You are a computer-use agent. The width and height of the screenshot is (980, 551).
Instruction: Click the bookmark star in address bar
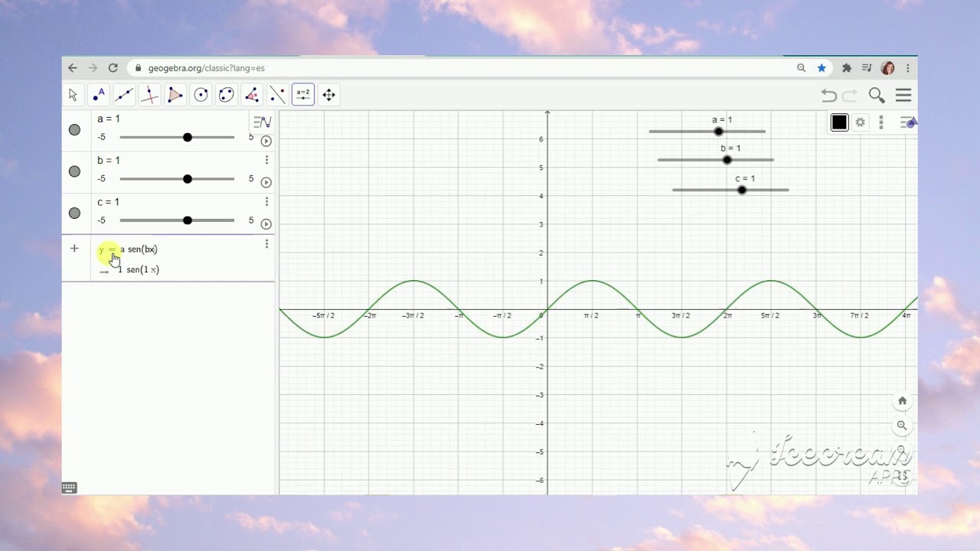coord(822,68)
